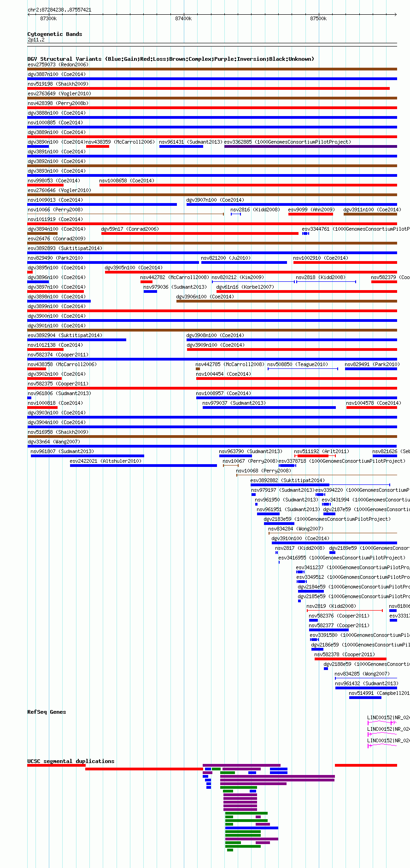Click the chr2:87284238..87557421 region label
410x868 pixels.
pos(59,10)
